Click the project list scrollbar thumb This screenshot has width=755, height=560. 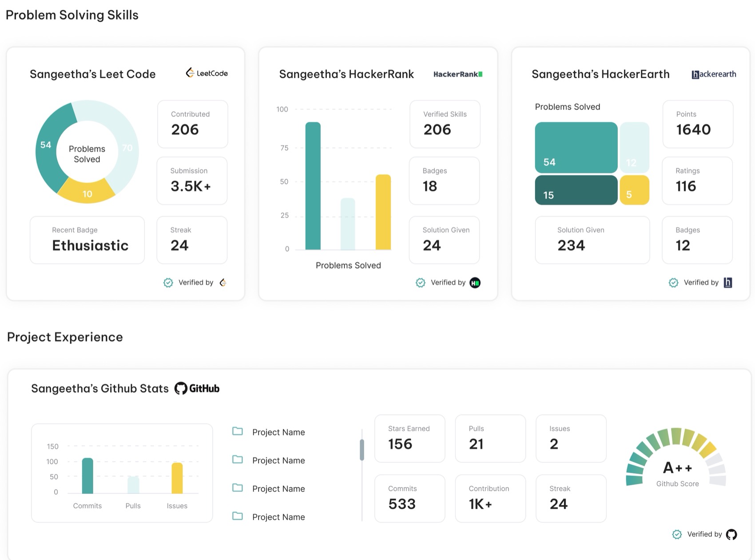click(362, 450)
